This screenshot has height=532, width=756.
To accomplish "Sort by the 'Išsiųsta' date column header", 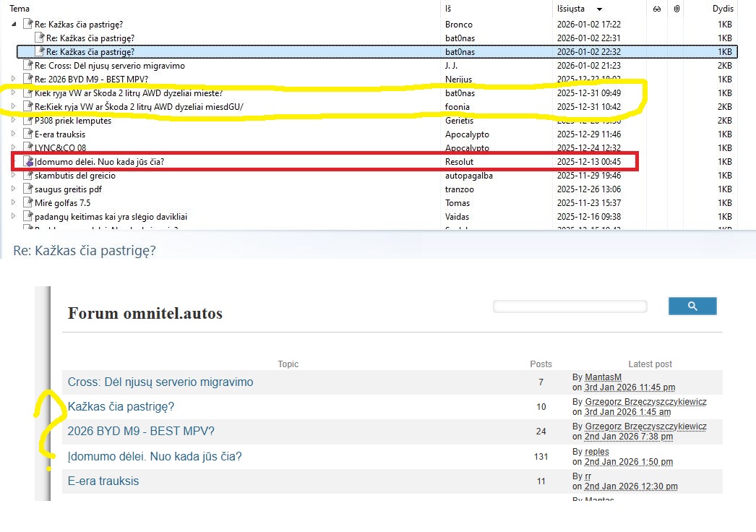I will tap(571, 9).
